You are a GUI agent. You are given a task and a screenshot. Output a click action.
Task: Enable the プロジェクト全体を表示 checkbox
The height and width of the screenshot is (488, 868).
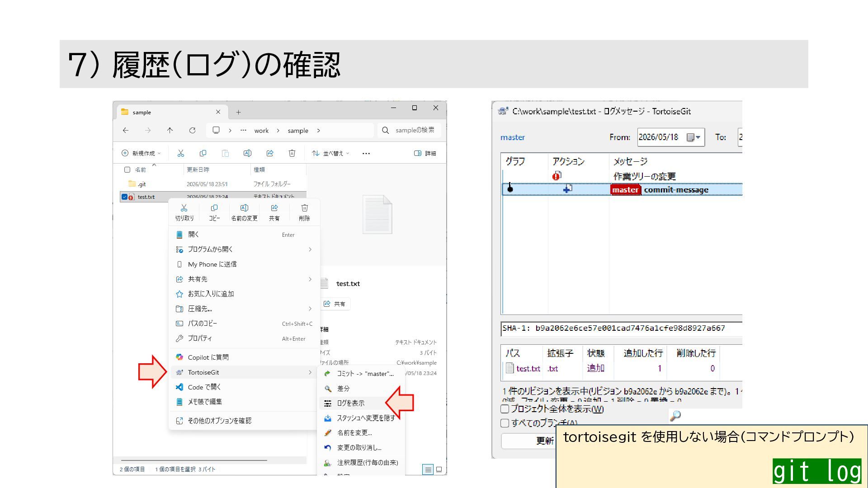[505, 409]
